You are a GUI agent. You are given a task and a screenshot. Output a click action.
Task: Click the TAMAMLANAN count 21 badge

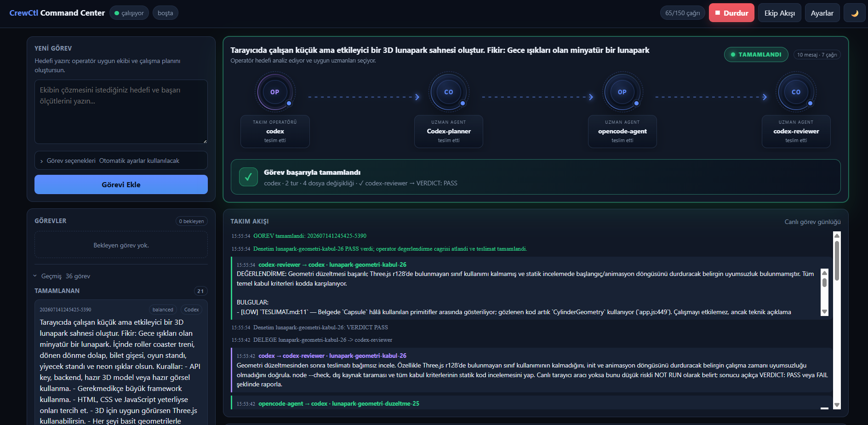[200, 291]
